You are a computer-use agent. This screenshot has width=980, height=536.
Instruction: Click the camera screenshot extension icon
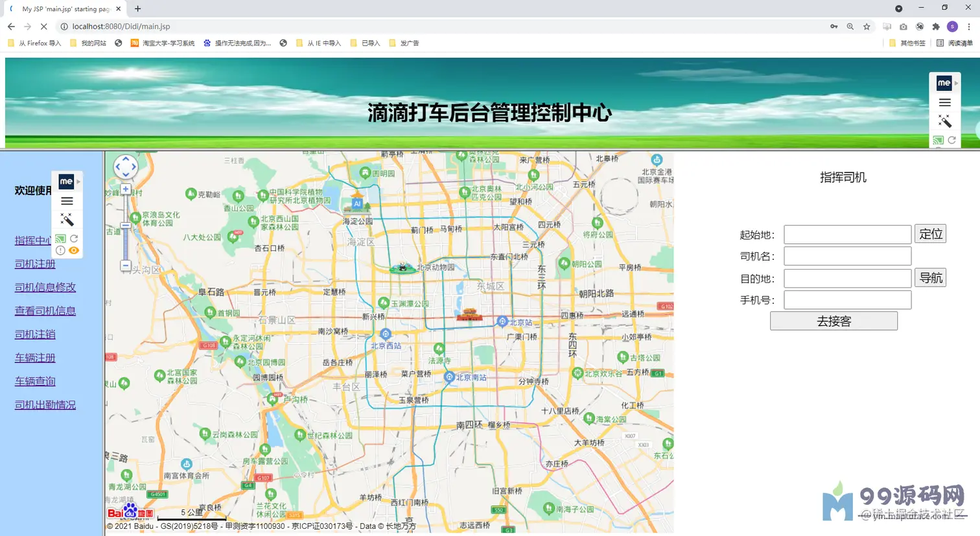[x=904, y=27]
